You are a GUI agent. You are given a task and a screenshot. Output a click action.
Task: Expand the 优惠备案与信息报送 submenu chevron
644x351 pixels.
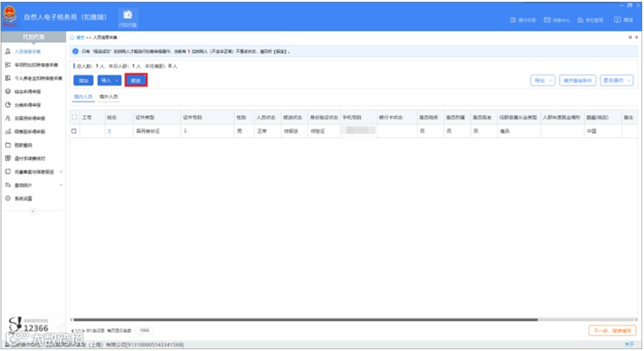[x=61, y=172]
